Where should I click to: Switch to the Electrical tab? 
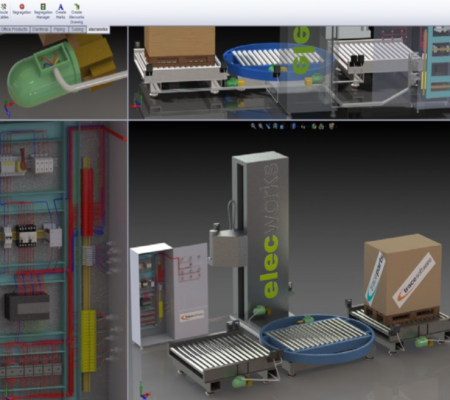[40, 29]
